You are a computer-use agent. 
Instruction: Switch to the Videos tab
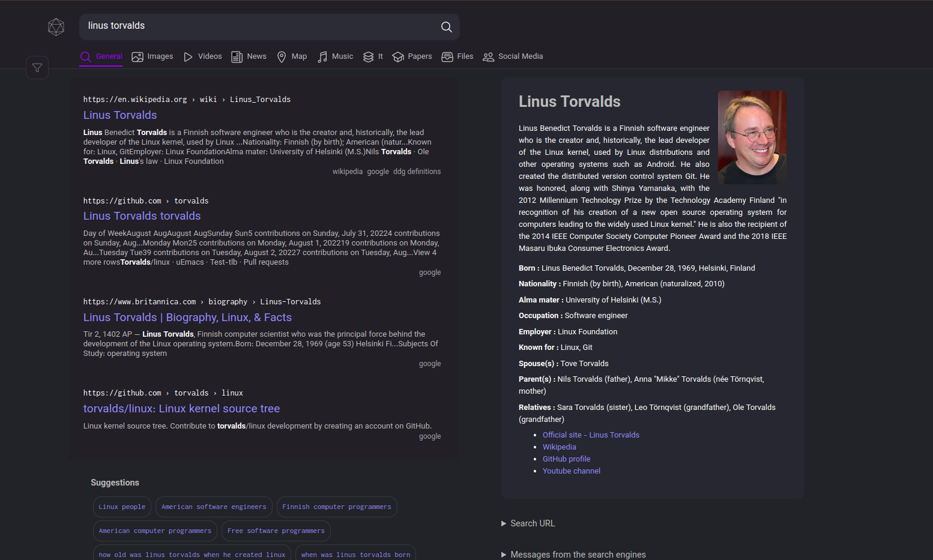(x=202, y=57)
